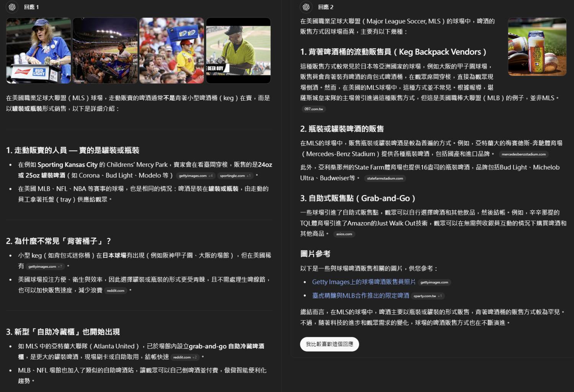574x392 pixels.
Task: Click the text TQL體育場引進了Amazon的Just Walk Out技術
Action: pyautogui.click(x=364, y=223)
